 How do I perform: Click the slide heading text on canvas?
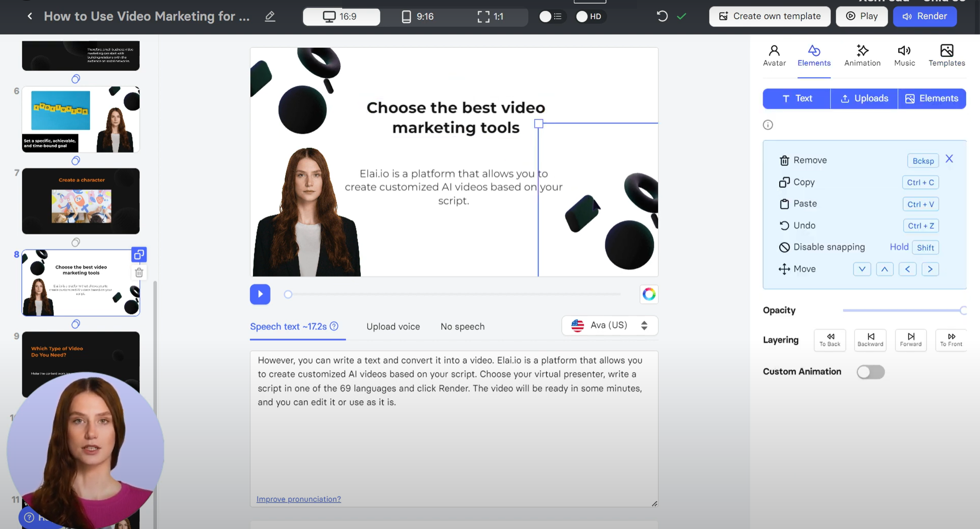click(x=456, y=117)
